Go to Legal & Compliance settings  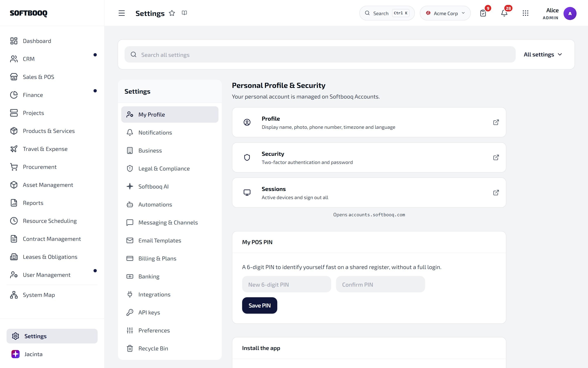[170, 169]
